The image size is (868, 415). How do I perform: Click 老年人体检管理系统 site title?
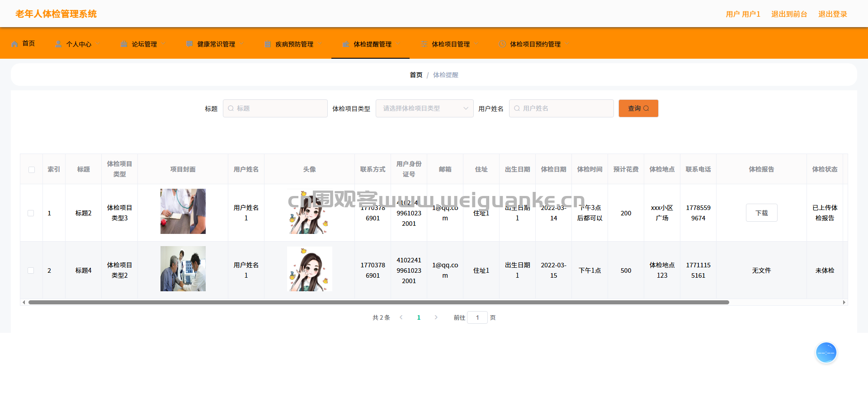(x=56, y=14)
